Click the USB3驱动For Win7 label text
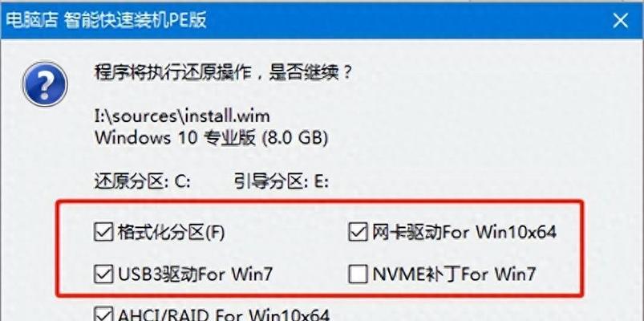This screenshot has height=321, width=644. [x=195, y=274]
